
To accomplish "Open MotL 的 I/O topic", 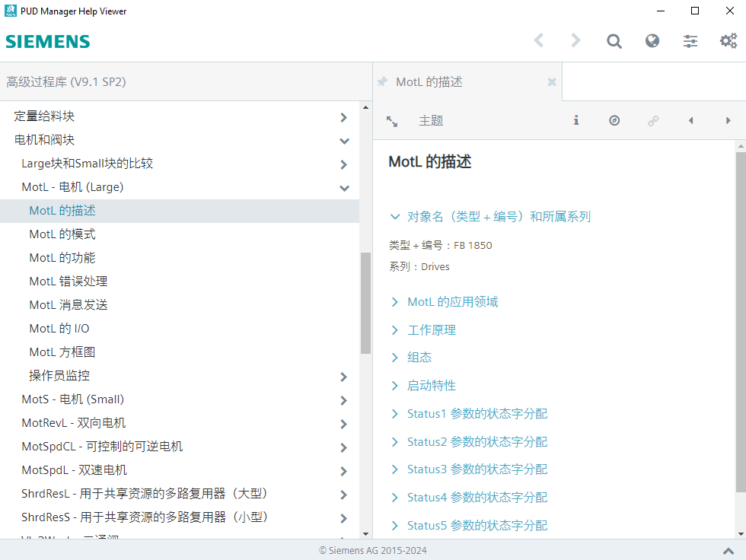I will coord(59,329).
